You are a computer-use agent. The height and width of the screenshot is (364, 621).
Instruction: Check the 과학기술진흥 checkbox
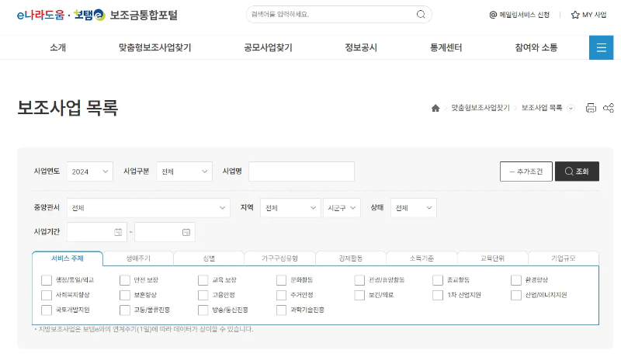[x=281, y=310]
